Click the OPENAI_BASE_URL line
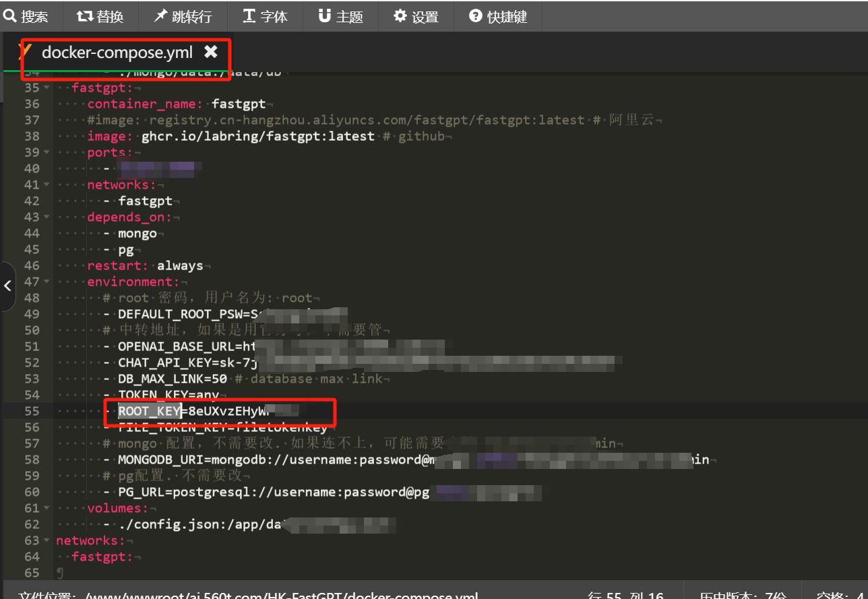The height and width of the screenshot is (599, 868). 274,346
